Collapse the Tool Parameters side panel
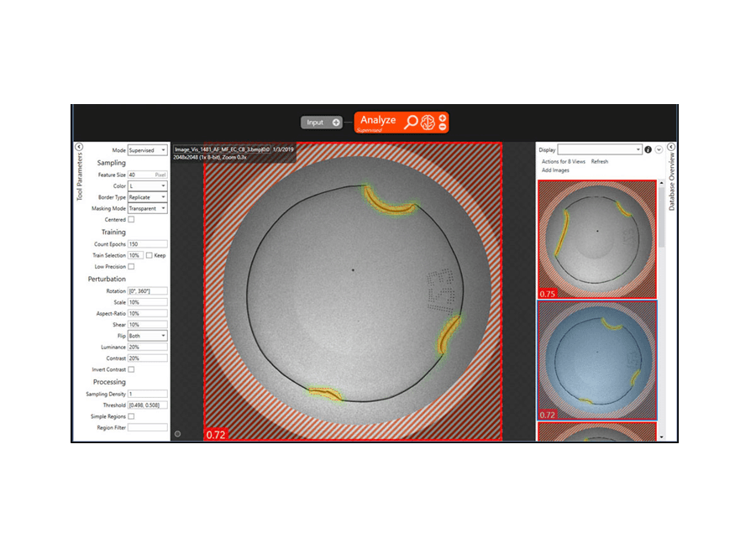The image size is (756, 554). [78, 146]
